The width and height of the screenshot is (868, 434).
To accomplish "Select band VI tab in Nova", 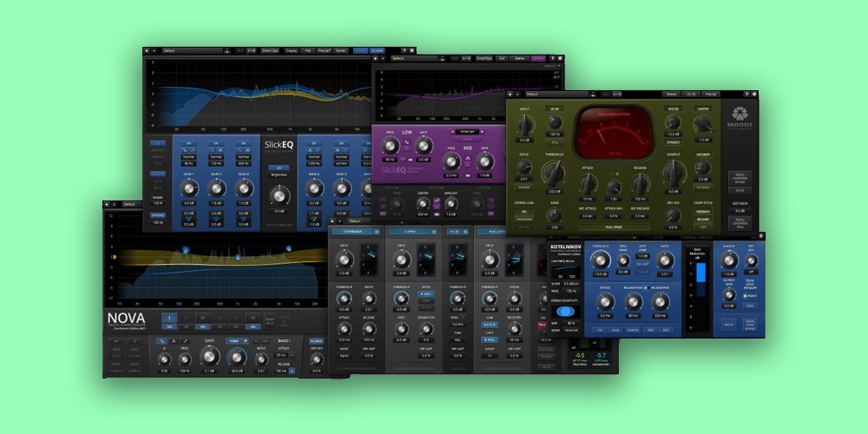I will tap(253, 318).
